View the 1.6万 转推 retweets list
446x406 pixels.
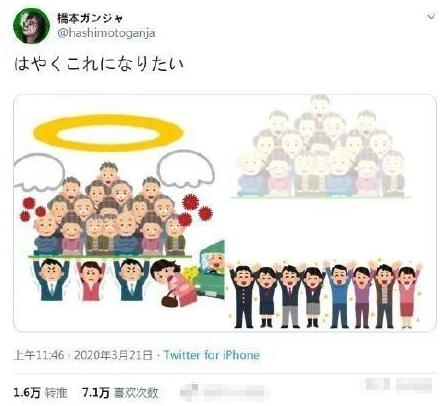pyautogui.click(x=40, y=393)
